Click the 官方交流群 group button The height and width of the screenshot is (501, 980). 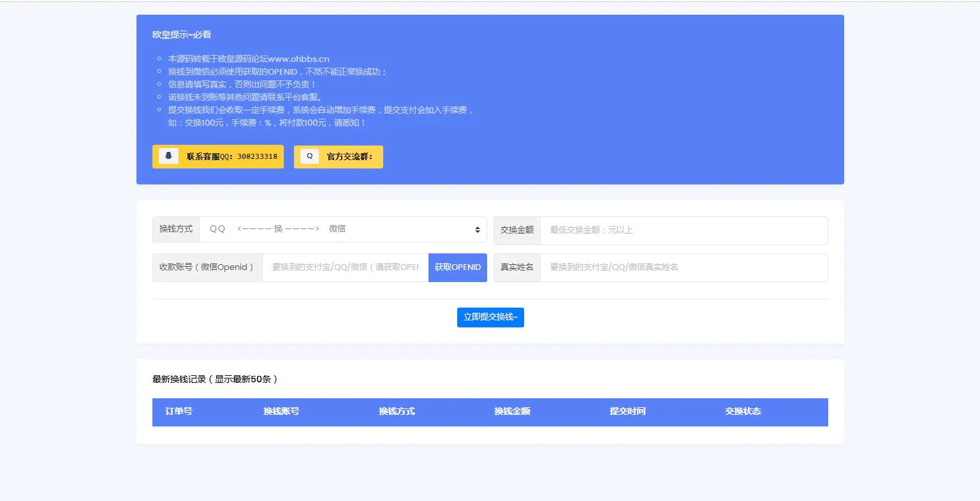click(338, 155)
